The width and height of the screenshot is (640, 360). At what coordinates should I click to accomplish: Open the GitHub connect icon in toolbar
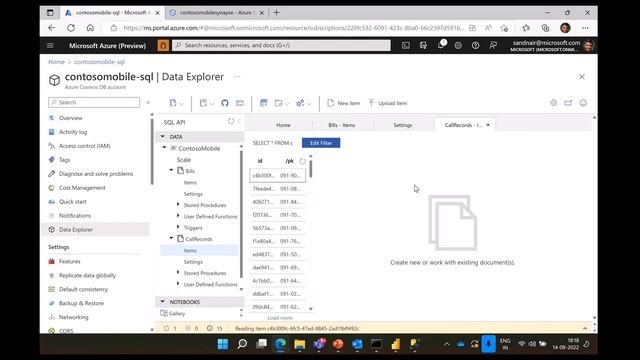pos(224,103)
